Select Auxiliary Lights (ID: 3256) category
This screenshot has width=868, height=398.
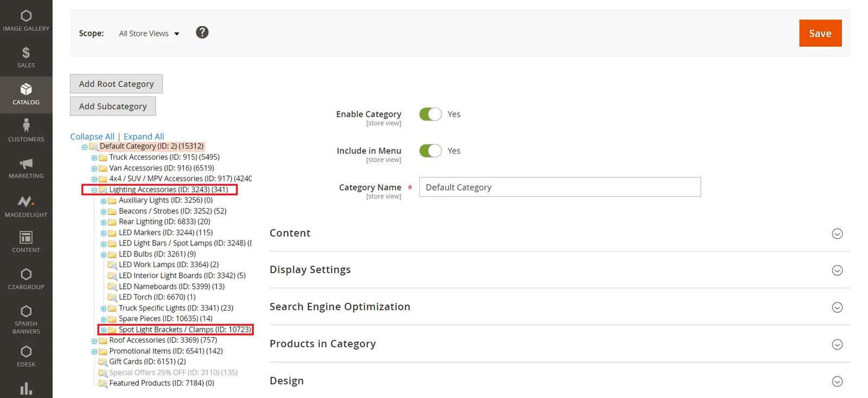pos(165,200)
